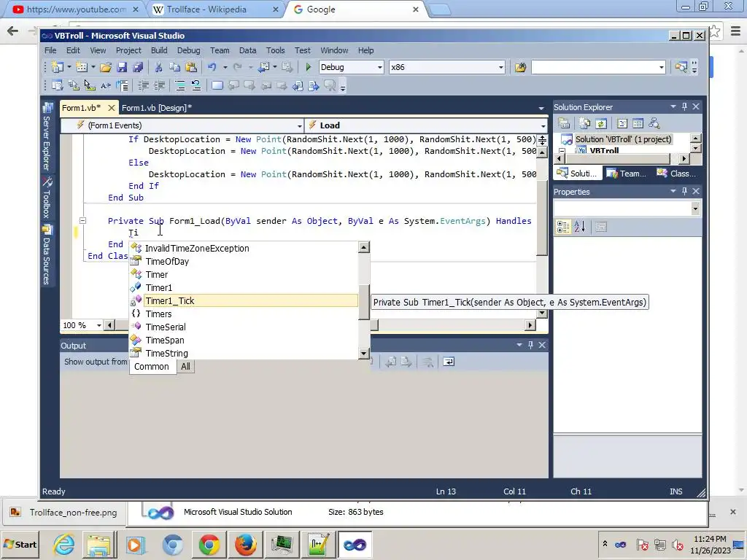This screenshot has height=560, width=747.
Task: Click Display Object Member List icon
Action: coord(57,86)
